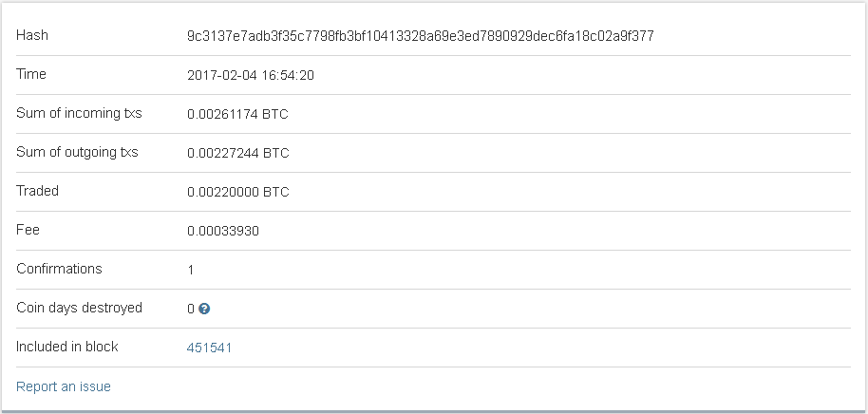
Task: Click the Coin days destroyed label
Action: coord(79,308)
